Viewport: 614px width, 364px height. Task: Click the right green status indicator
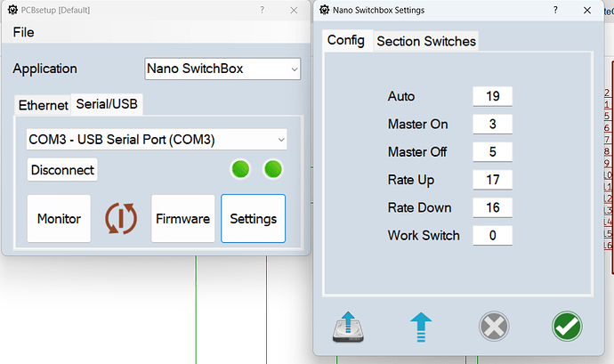tap(273, 169)
